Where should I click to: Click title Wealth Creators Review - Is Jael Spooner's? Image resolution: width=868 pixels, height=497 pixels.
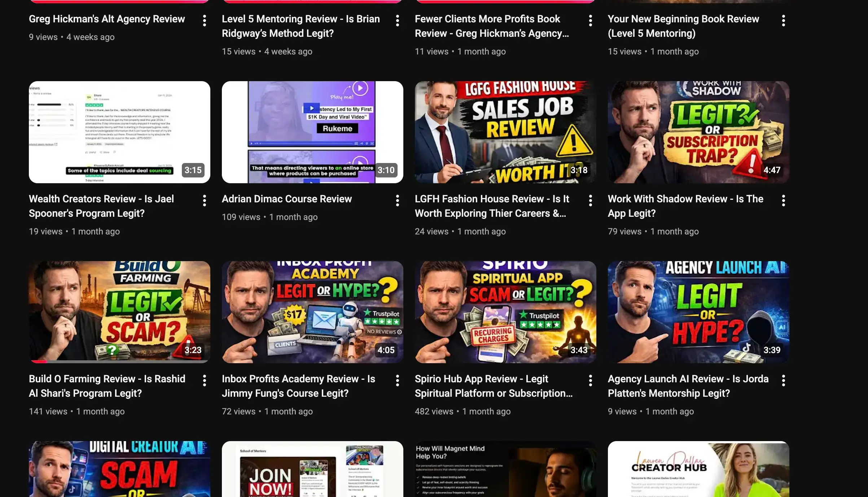click(101, 206)
